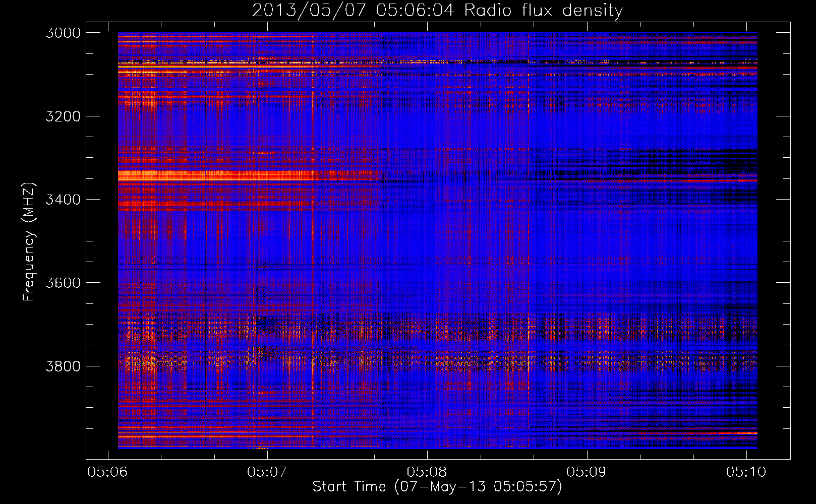Click the 'Start Time (07-May-13 05:05:57)' label
Viewport: 816px width, 504px height.
click(437, 486)
